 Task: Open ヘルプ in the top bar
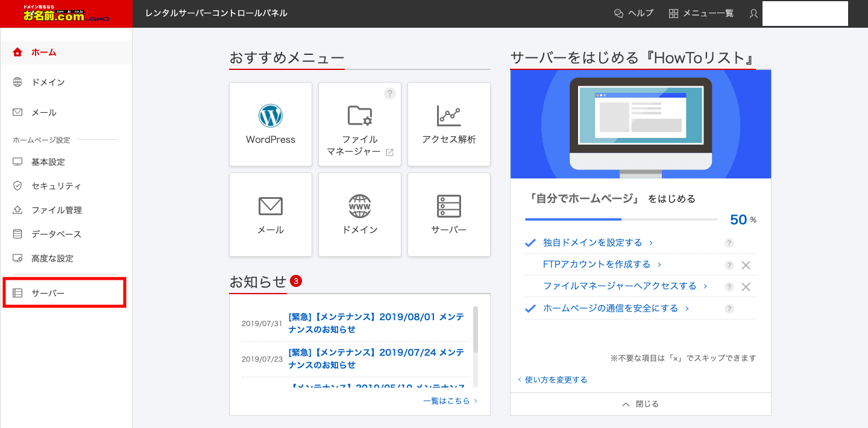pyautogui.click(x=634, y=13)
